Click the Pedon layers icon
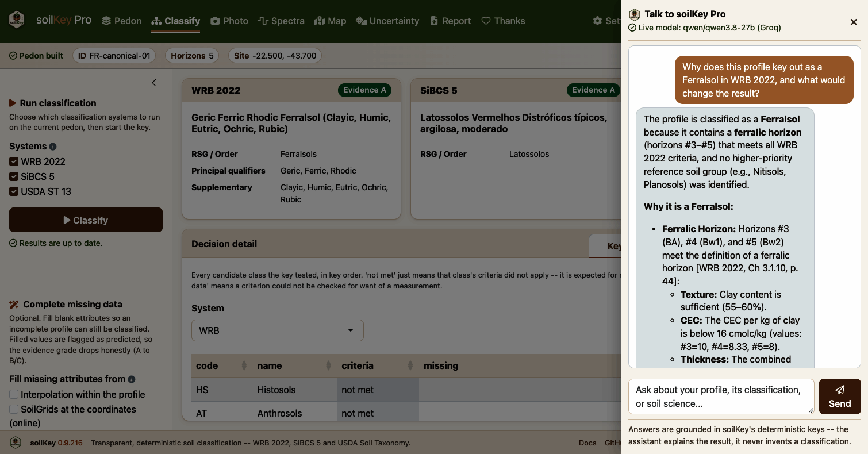868x454 pixels. (106, 21)
